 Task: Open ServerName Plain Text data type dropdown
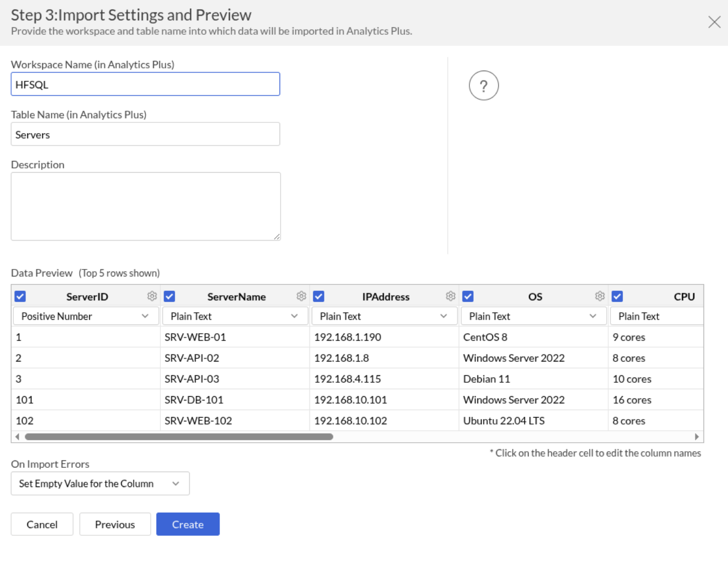[x=235, y=316]
